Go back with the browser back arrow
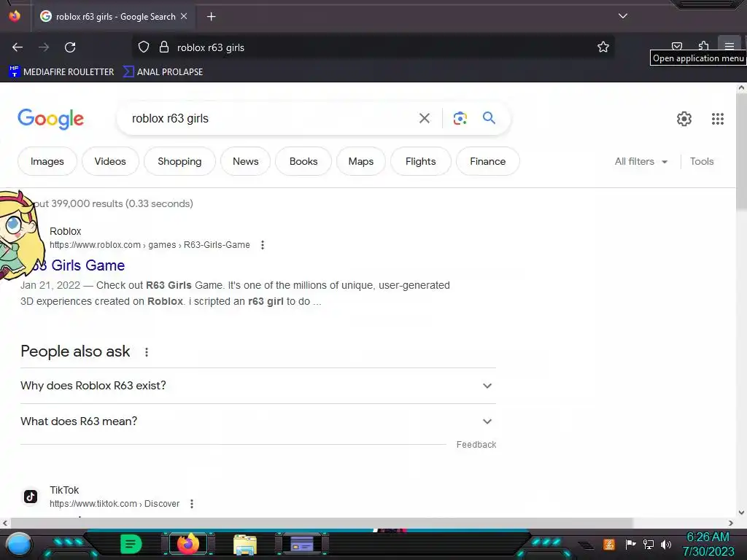Viewport: 747px width, 560px height. coord(18,47)
